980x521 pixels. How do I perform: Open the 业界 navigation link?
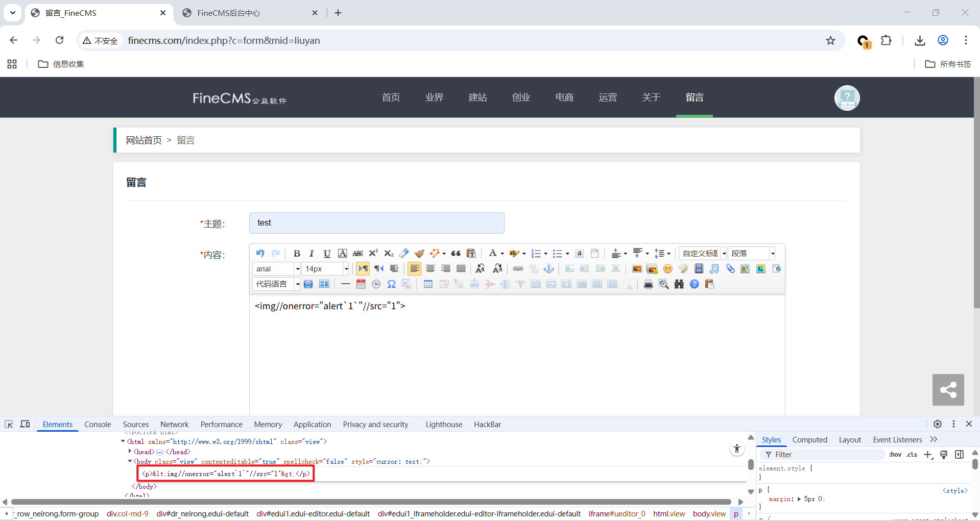point(435,97)
